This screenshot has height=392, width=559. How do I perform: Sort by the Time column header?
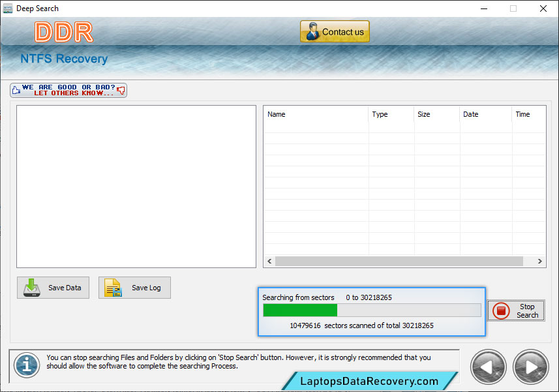pos(529,114)
